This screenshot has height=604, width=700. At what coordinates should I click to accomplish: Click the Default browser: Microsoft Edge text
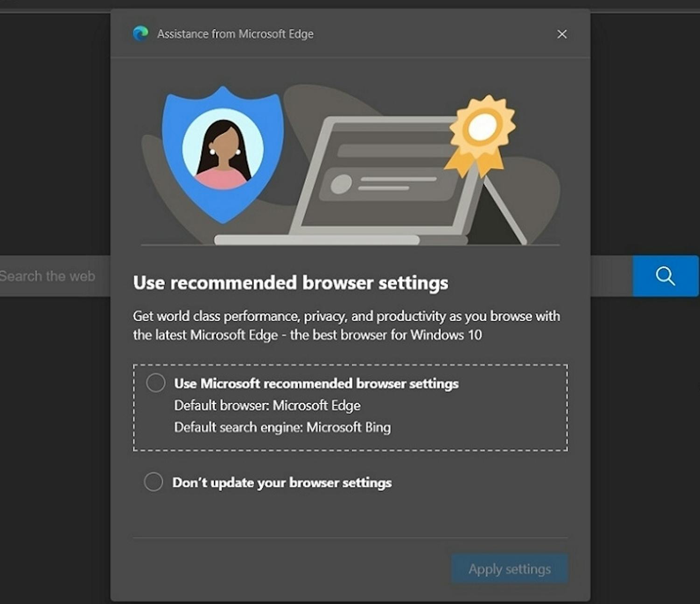pyautogui.click(x=267, y=405)
